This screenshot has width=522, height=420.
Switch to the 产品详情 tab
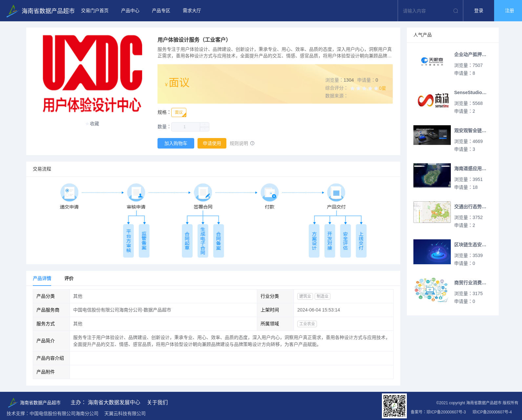tap(42, 278)
